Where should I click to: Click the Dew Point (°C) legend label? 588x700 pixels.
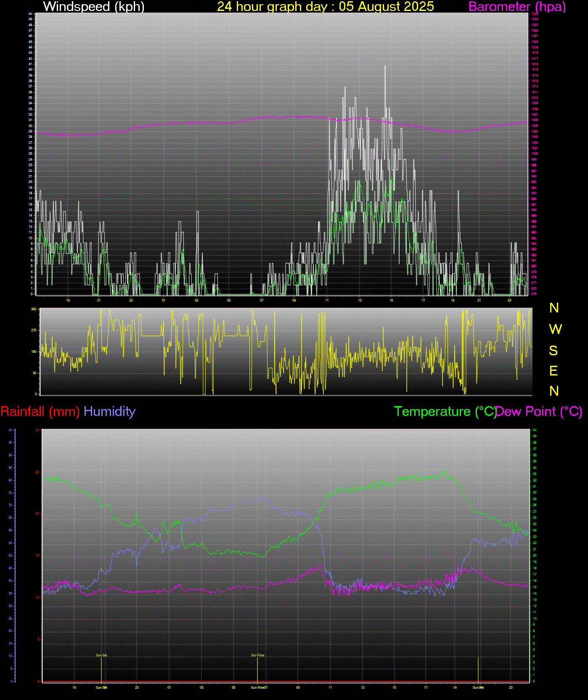tap(539, 411)
